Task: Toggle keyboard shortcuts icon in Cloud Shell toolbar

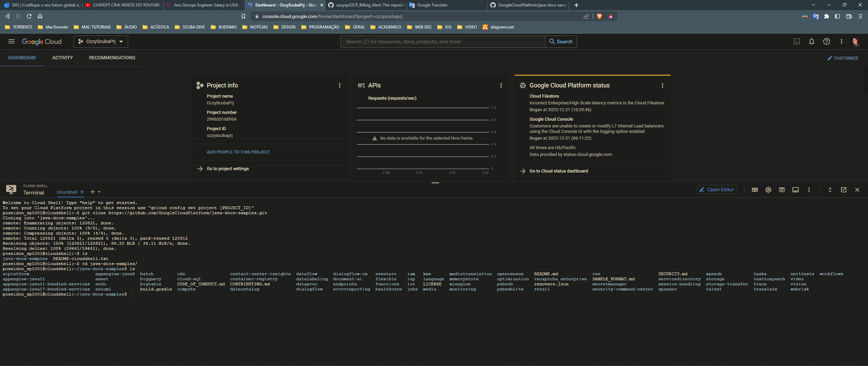Action: coord(754,190)
